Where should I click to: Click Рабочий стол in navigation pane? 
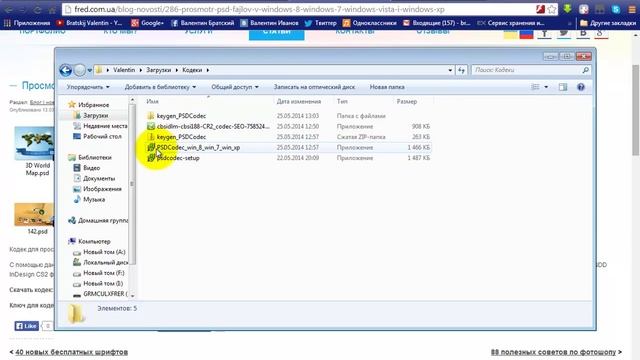[x=102, y=136]
